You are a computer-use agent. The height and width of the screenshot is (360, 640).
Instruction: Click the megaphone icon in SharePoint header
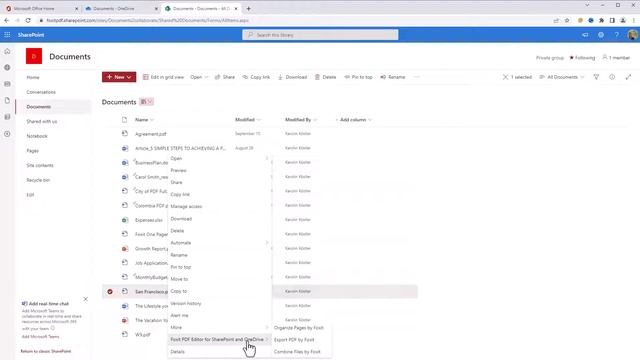coord(585,35)
